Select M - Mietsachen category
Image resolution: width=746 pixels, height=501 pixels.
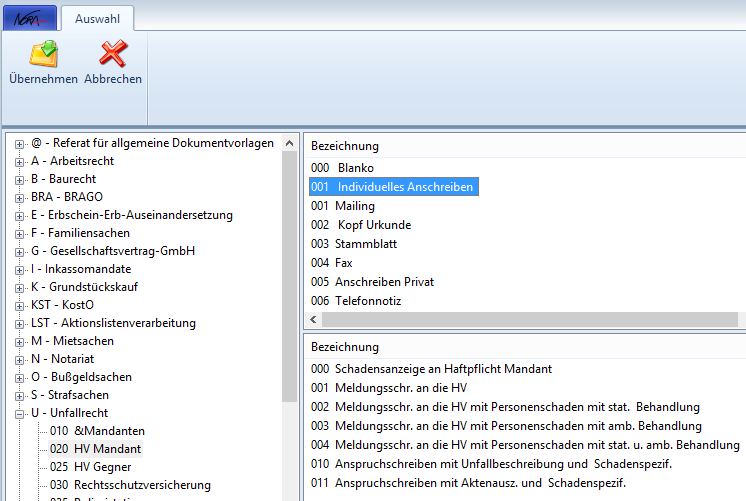73,341
